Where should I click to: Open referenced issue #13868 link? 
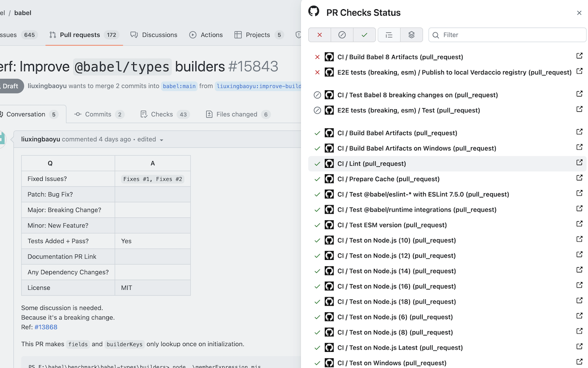46,327
